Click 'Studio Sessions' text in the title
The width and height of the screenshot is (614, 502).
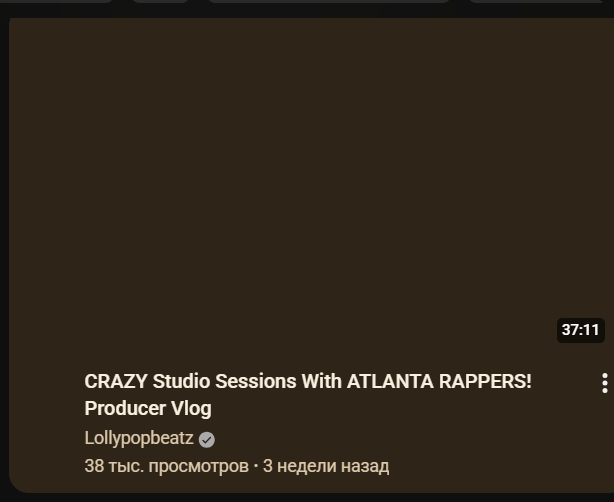point(224,381)
